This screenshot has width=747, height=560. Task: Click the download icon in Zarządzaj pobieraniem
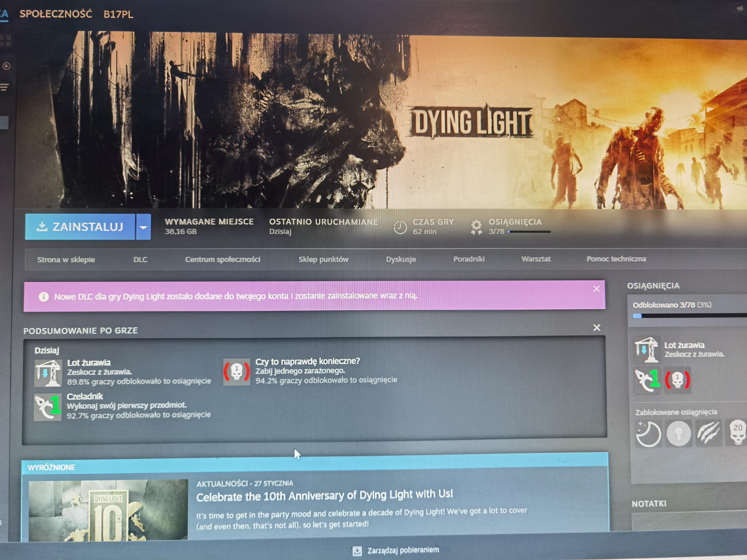357,551
